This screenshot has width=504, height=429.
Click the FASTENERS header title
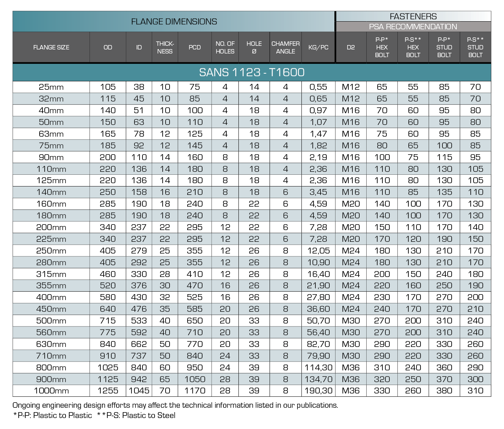tap(413, 16)
